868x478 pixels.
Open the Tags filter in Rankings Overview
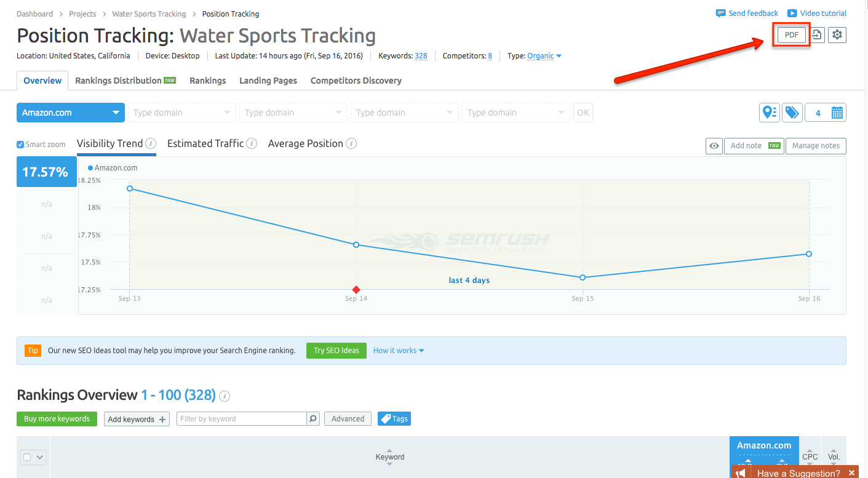[394, 418]
